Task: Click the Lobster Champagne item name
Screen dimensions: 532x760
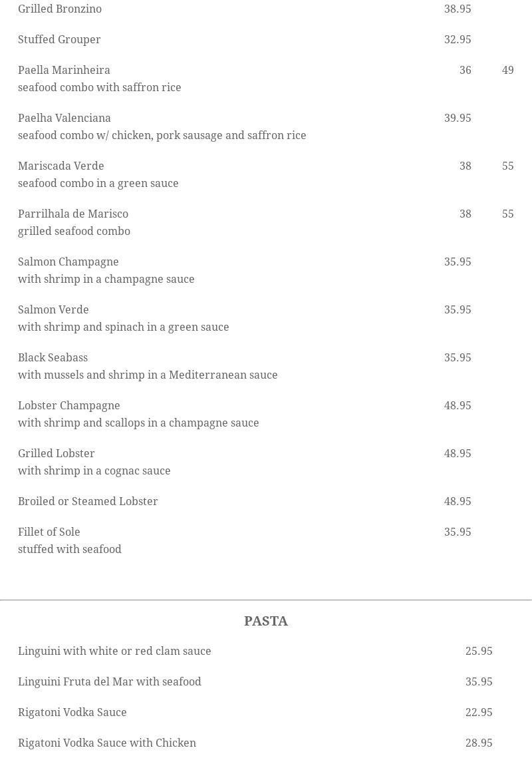Action: point(69,406)
